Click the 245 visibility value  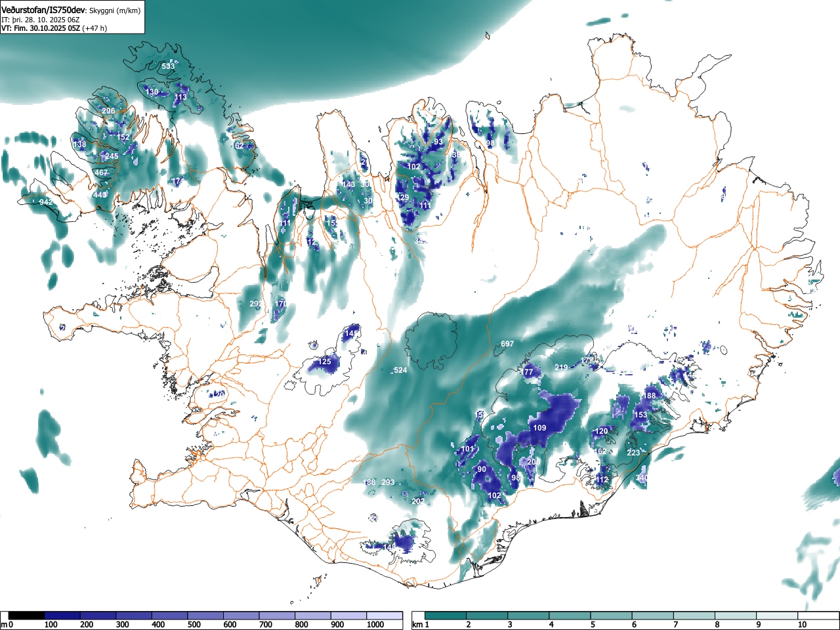pos(112,156)
